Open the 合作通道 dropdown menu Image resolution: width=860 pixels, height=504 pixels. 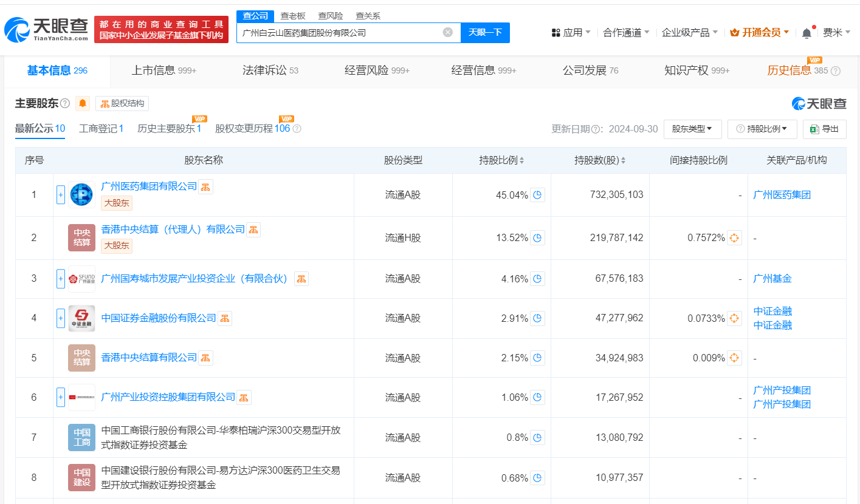[627, 33]
